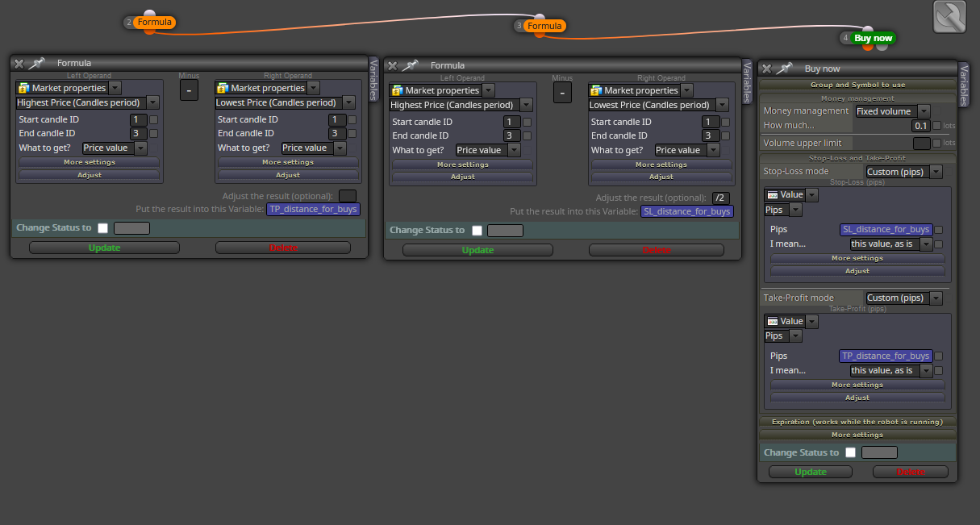
Task: Toggle Change Status checkbox in Buy now panel
Action: pos(851,452)
